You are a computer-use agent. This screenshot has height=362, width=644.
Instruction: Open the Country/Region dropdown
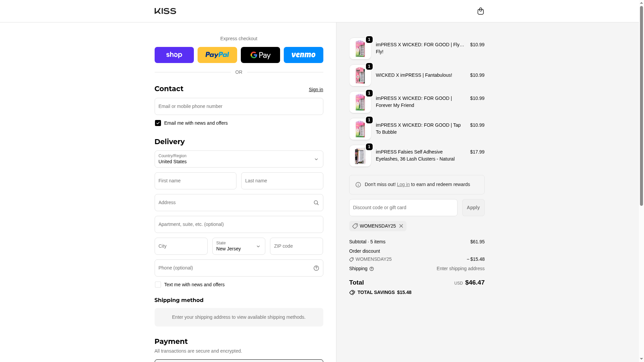[x=239, y=159]
